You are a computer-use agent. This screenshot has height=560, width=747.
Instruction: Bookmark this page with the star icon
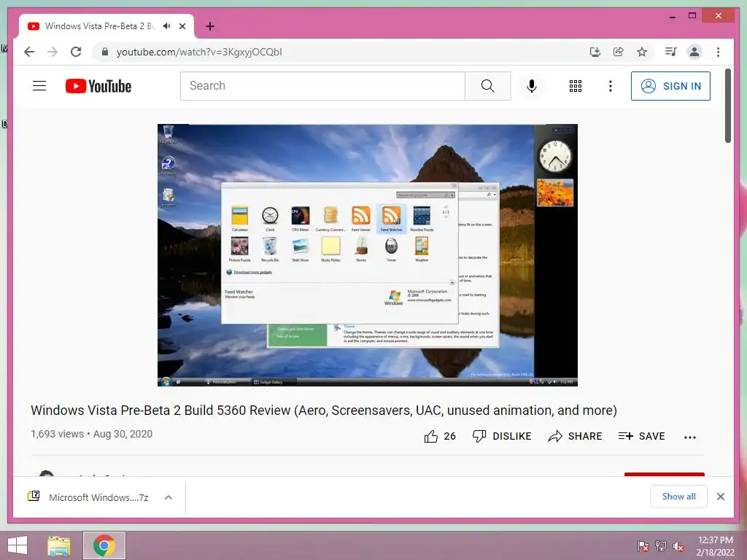click(x=642, y=52)
